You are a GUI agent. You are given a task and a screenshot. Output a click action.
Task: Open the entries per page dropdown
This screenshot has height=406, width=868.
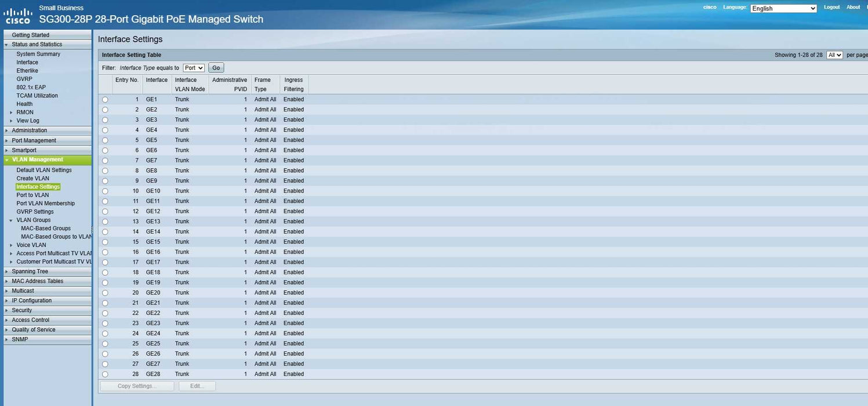(834, 55)
